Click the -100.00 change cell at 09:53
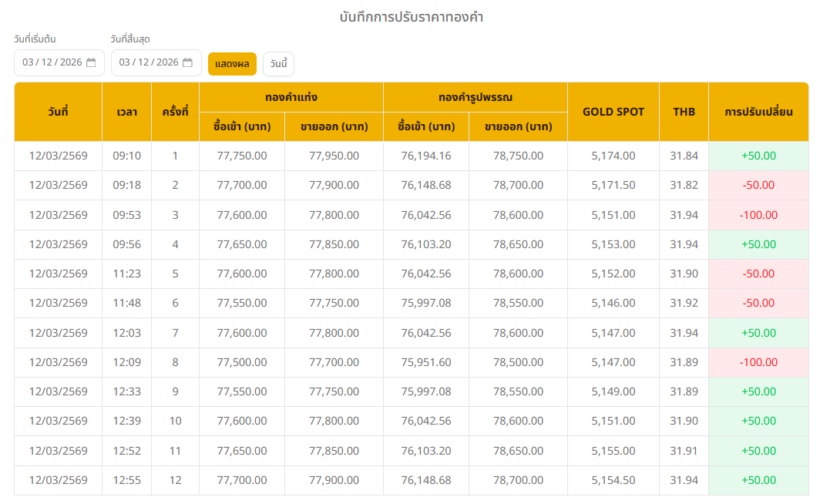The height and width of the screenshot is (504, 820). 758,215
